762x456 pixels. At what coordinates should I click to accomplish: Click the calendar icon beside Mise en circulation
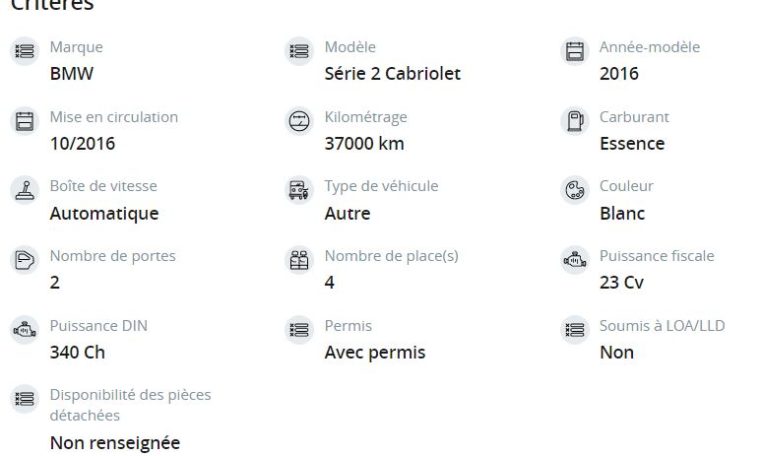click(25, 121)
